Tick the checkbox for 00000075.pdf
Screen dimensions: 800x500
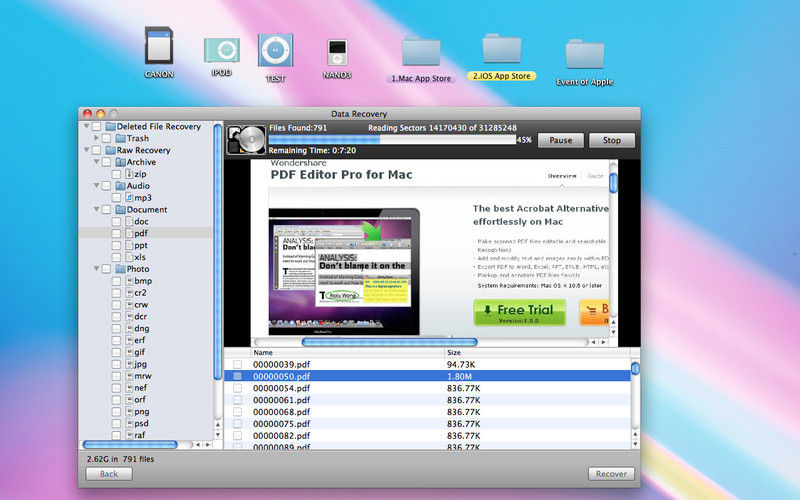(x=237, y=423)
